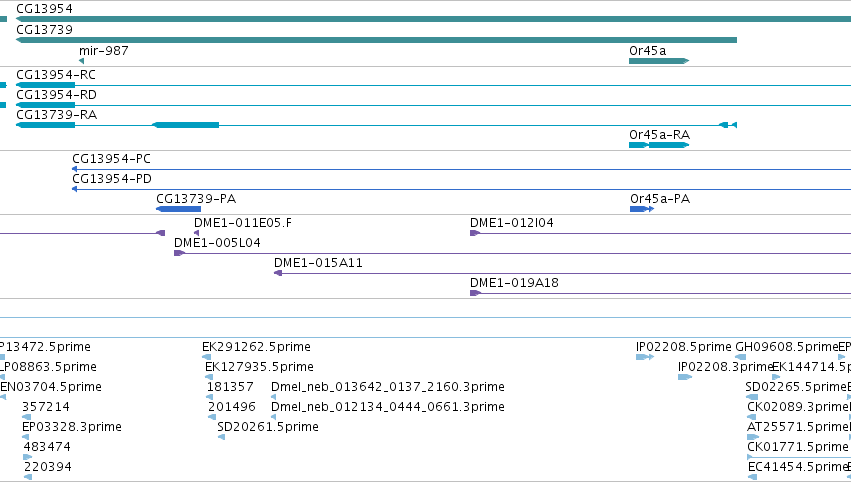
Task: Open the 201496 feature label
Action: tap(232, 407)
